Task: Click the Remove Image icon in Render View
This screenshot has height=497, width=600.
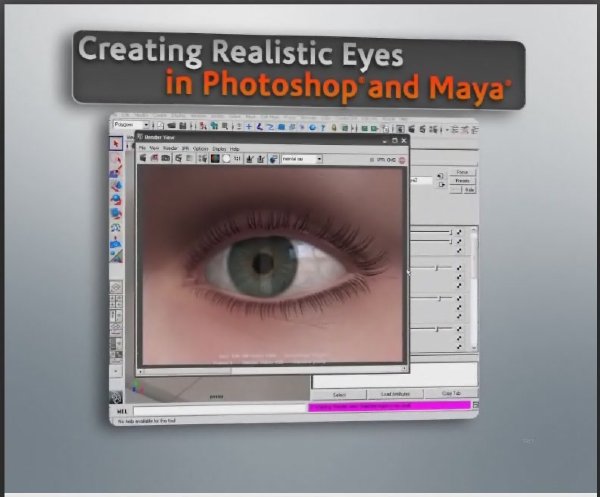Action: point(261,159)
